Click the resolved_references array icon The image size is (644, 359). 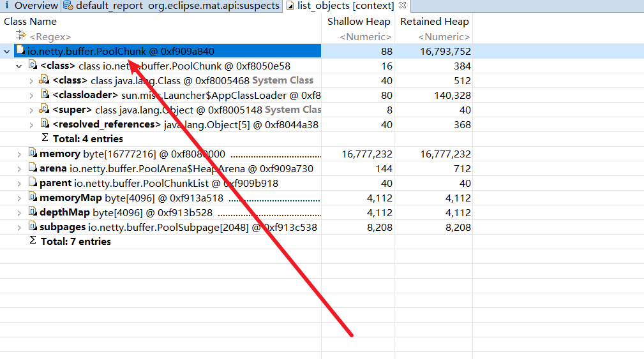click(x=45, y=124)
